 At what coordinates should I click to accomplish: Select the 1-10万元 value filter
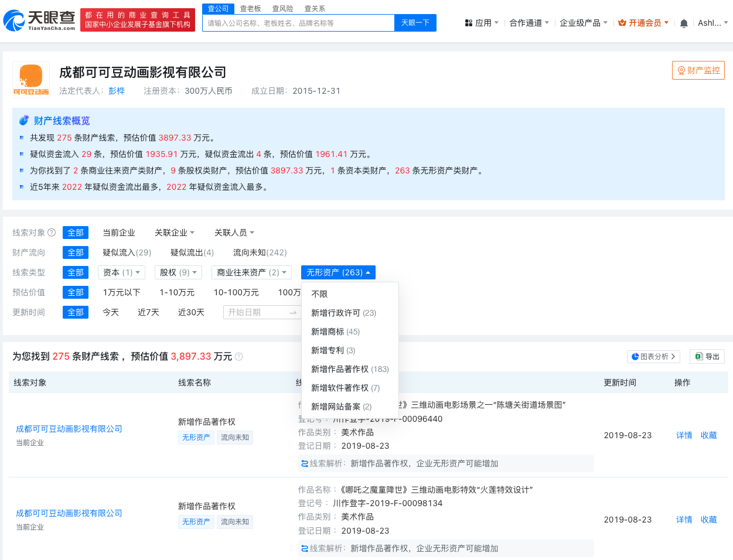[x=176, y=292]
